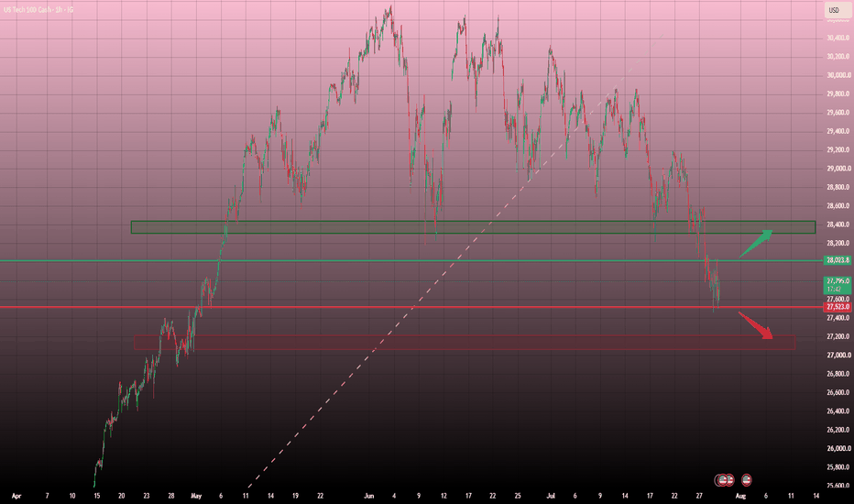Open the leftmost economic event flag icon
The width and height of the screenshot is (854, 504).
point(722,480)
